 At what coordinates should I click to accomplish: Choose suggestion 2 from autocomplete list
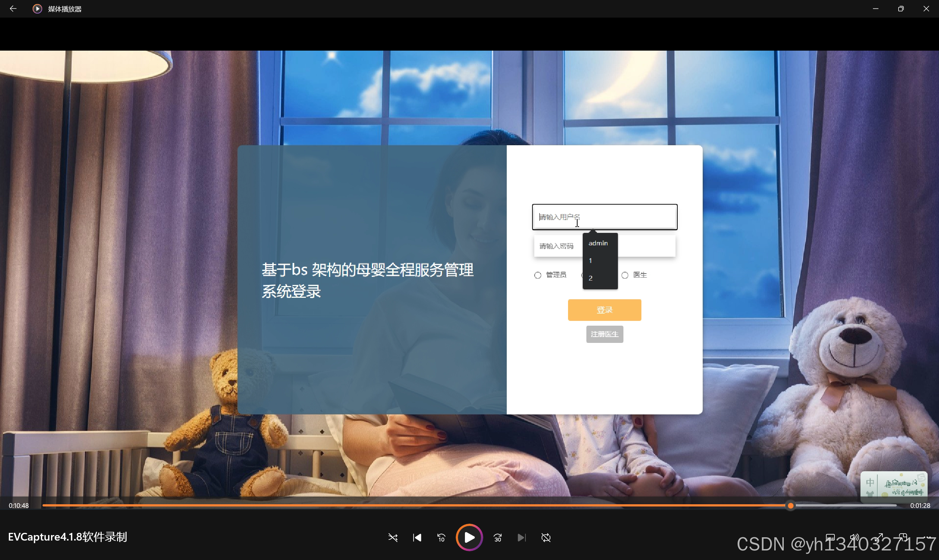point(590,278)
